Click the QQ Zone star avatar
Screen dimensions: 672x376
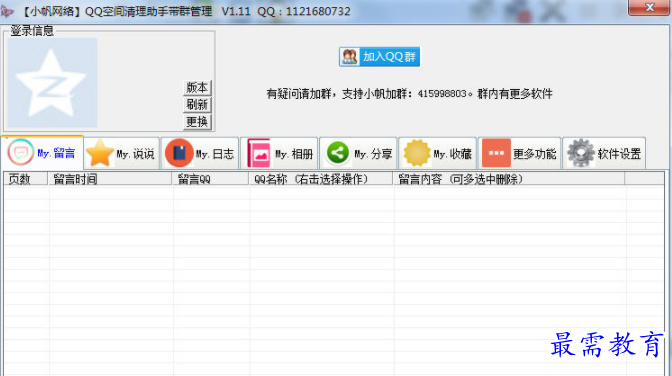pos(52,83)
